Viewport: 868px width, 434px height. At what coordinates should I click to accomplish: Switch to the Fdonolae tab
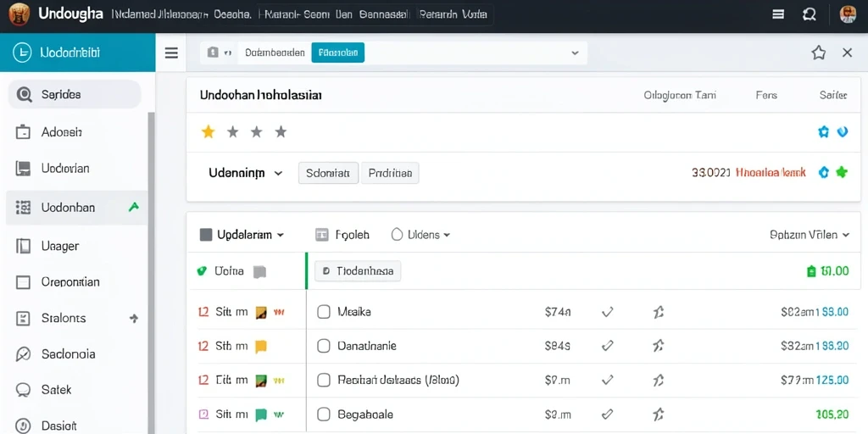[x=337, y=53]
